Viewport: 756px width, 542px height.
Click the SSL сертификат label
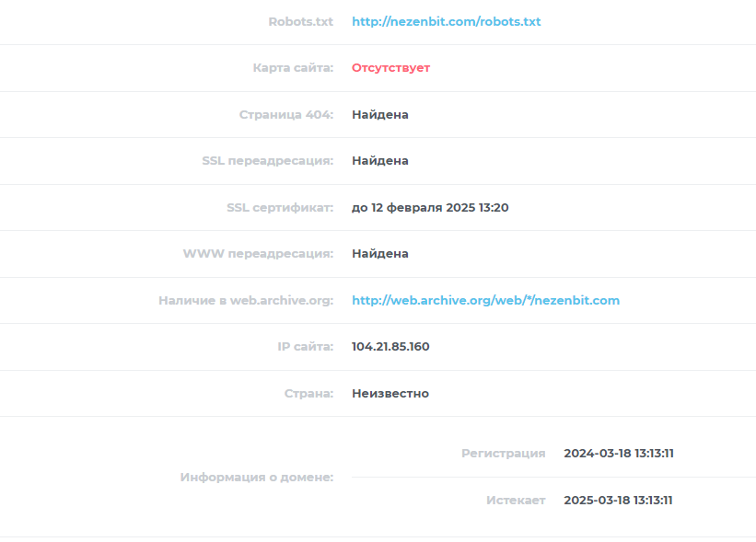(x=280, y=208)
